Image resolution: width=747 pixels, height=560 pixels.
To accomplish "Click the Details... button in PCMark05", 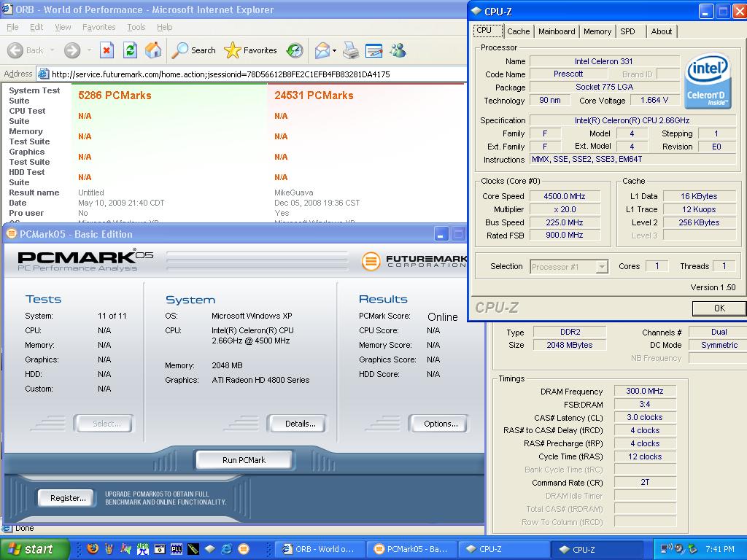I will click(300, 424).
